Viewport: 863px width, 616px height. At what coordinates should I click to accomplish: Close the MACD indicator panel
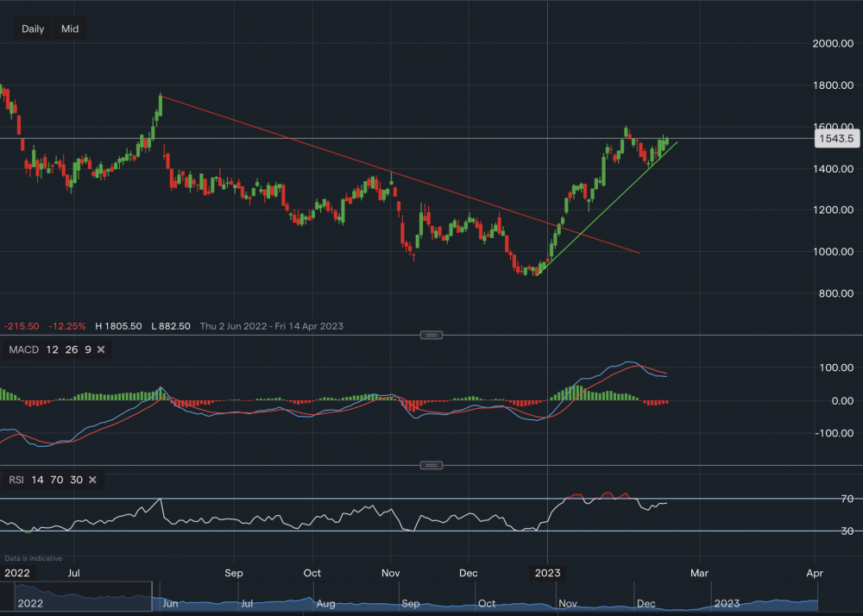[101, 349]
